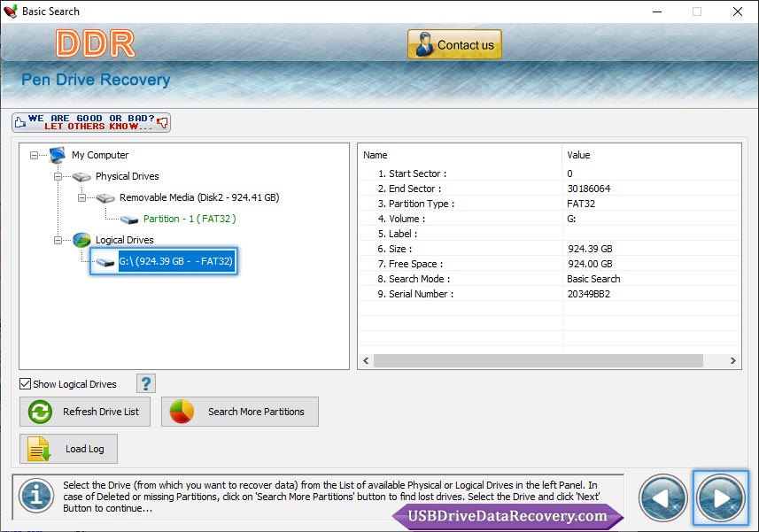
Task: Click the Logical Drives globe icon
Action: [81, 240]
